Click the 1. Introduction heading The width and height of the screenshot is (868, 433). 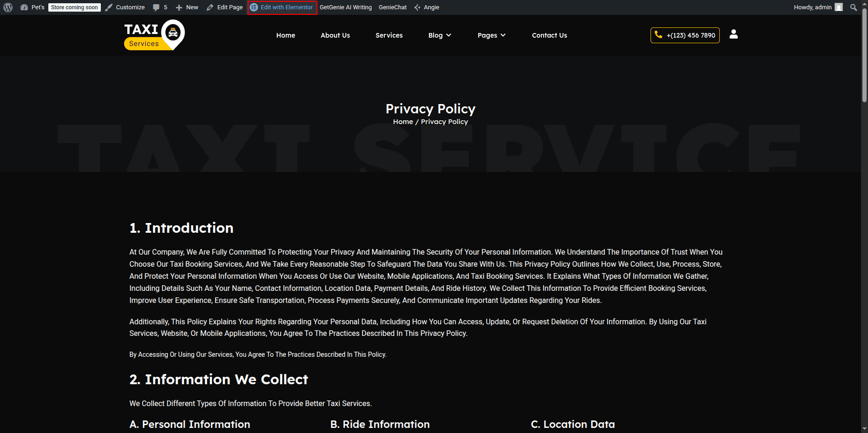click(181, 228)
